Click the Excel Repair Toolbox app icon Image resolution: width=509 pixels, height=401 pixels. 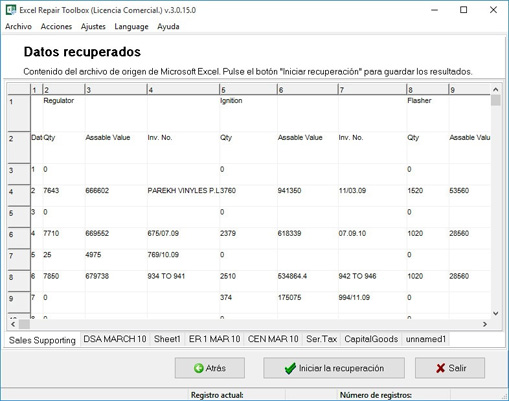[x=11, y=10]
